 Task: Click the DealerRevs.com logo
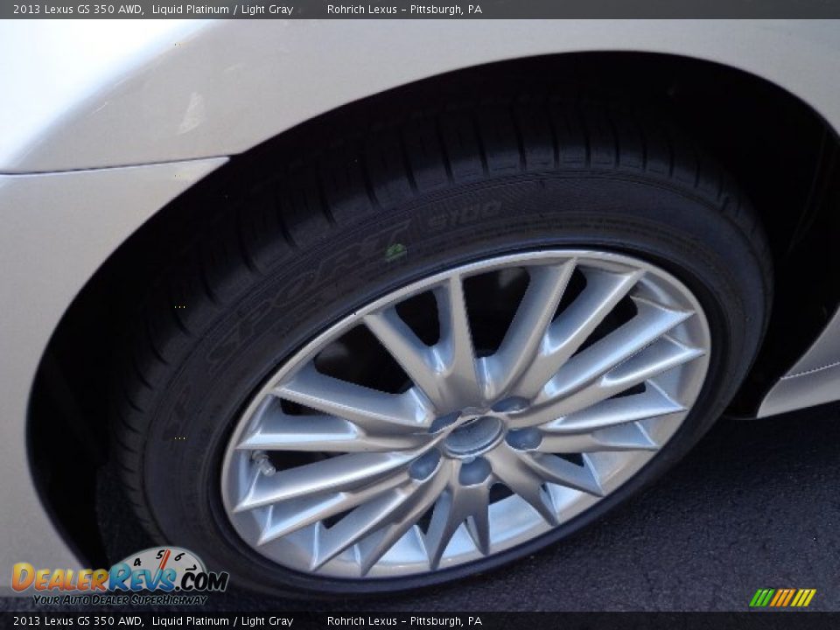point(120,577)
